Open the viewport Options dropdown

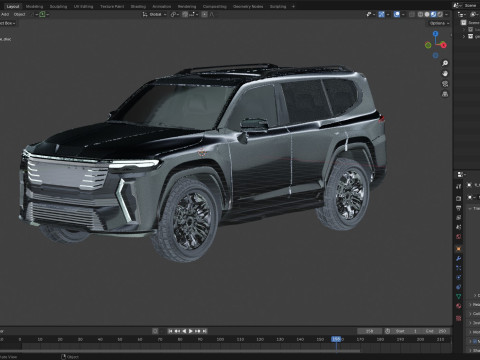[x=439, y=23]
